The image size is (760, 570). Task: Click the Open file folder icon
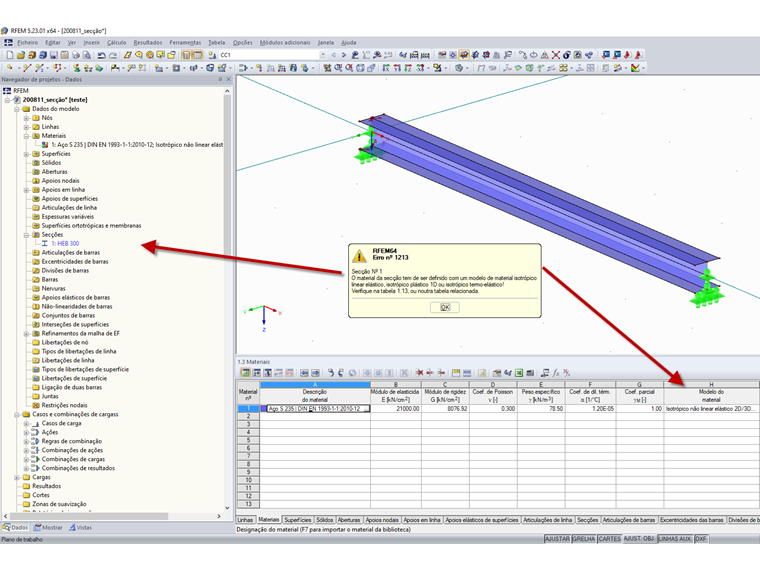(x=21, y=55)
